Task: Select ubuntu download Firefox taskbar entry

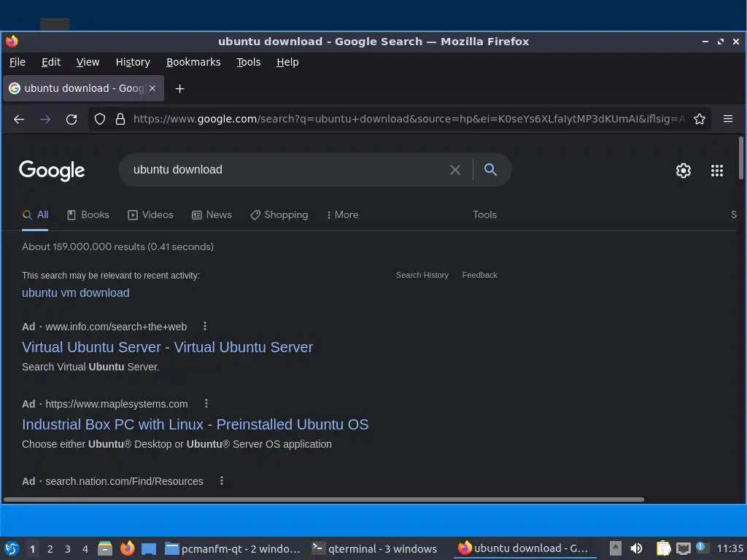Action: pyautogui.click(x=524, y=548)
